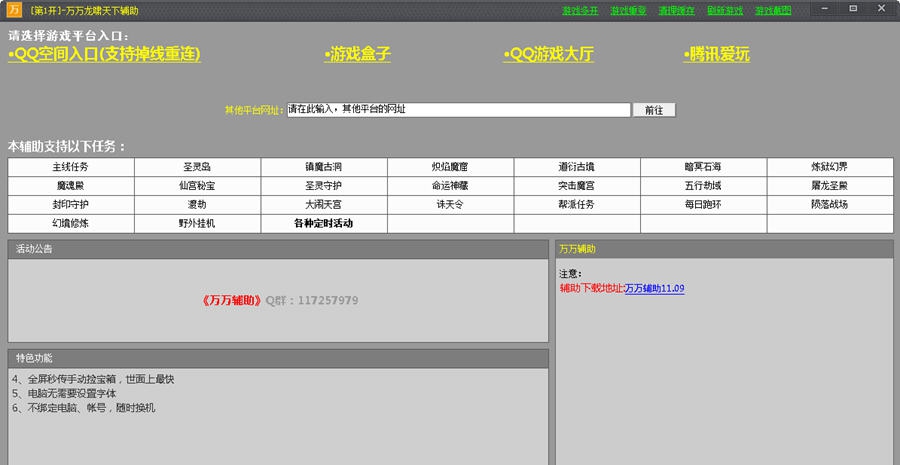Click the 万 app logo icon
The height and width of the screenshot is (465, 900).
14,10
